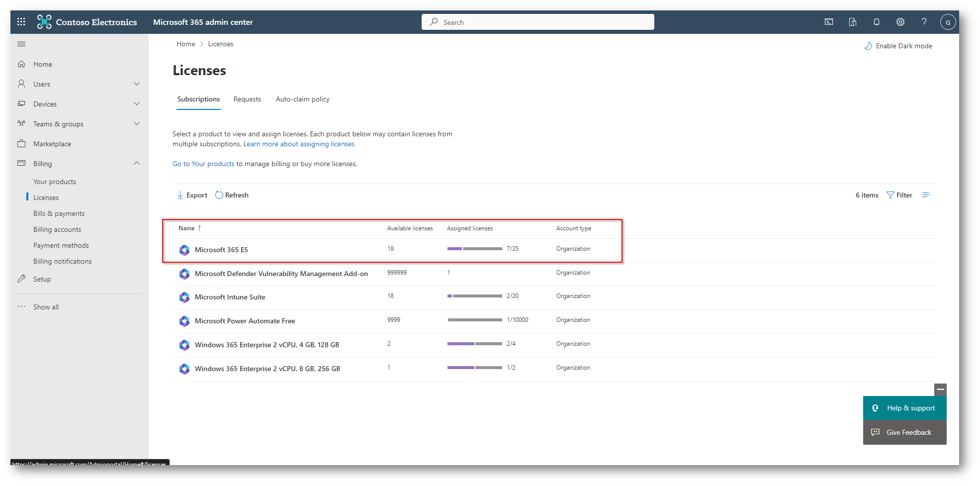Collapse navigation menu hamburger icon
The image size is (980, 486).
pyautogui.click(x=21, y=44)
